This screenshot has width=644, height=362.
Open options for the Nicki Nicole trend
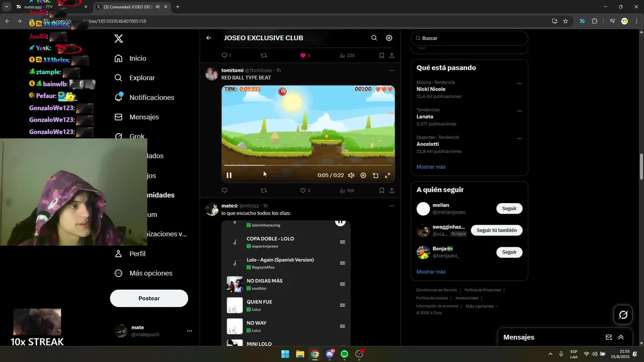519,83
